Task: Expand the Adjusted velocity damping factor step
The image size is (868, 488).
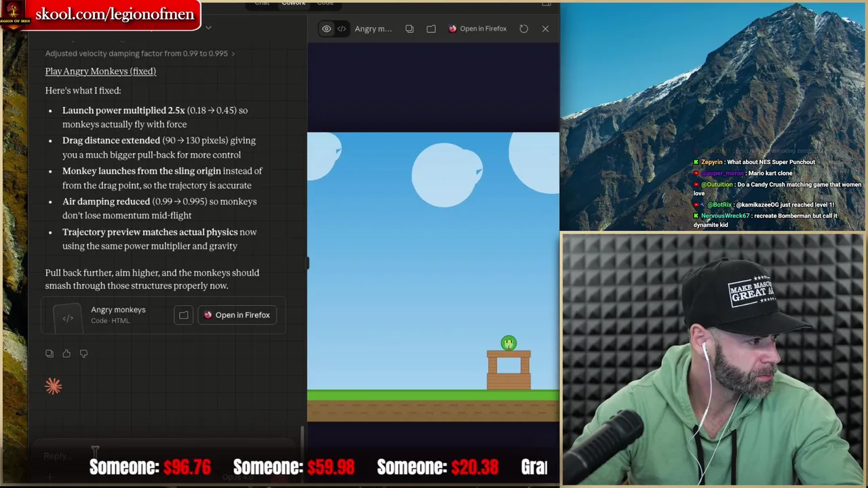Action: [140, 54]
